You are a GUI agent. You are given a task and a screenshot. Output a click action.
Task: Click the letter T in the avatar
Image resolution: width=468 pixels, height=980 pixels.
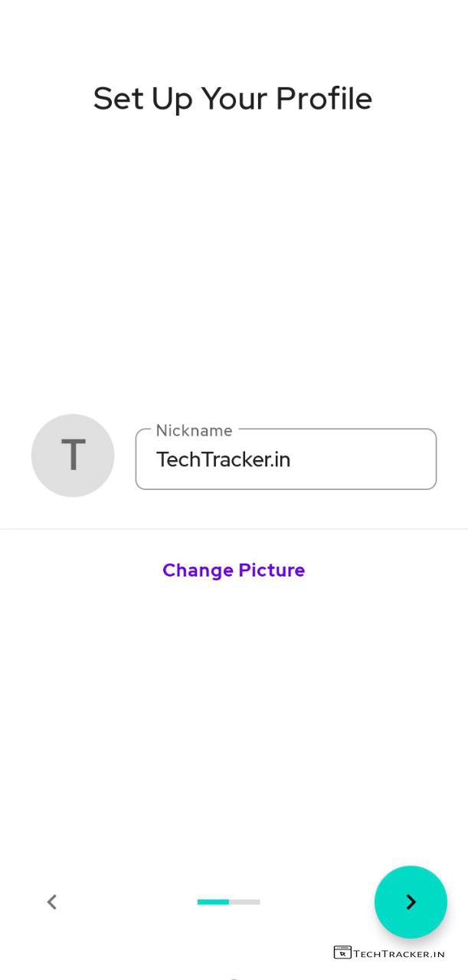click(x=73, y=456)
